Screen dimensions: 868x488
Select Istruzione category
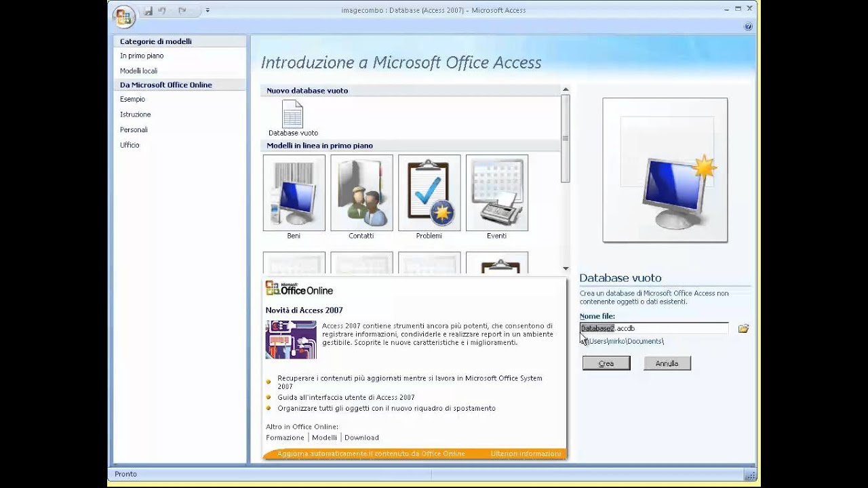pos(136,115)
